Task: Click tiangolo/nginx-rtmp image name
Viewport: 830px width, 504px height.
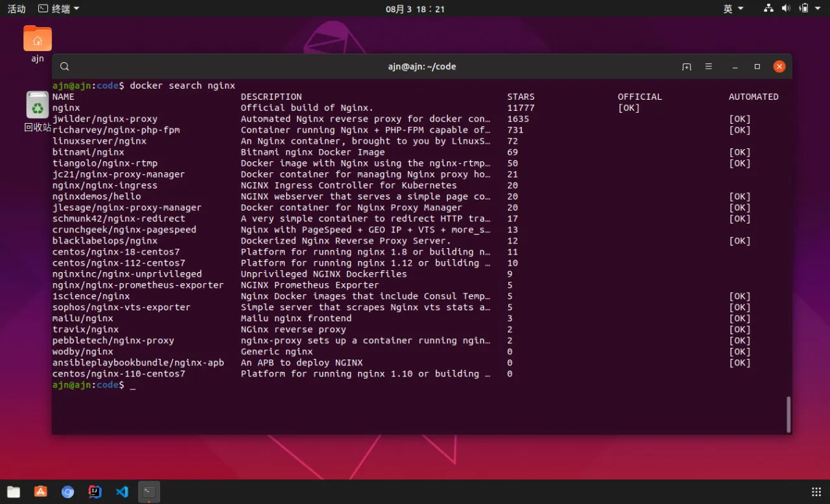Action: click(x=105, y=163)
